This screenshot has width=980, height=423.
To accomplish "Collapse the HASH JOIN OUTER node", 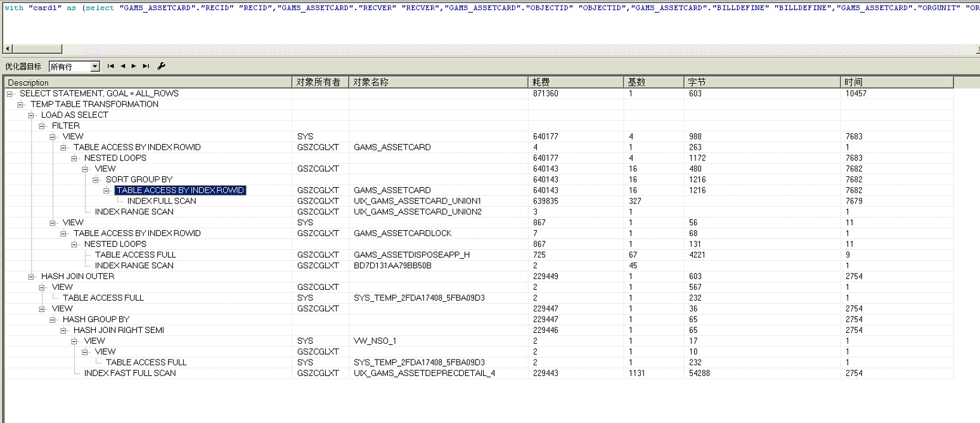I will coord(32,277).
